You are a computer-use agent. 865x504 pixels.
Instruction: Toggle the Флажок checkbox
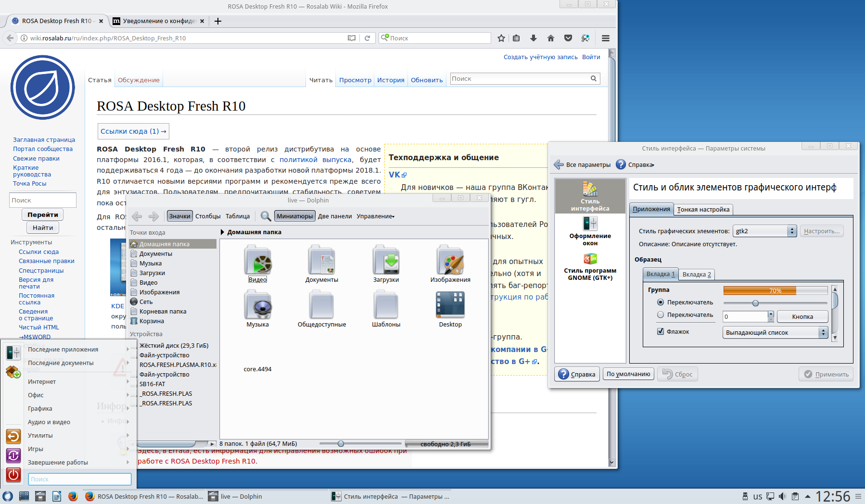[x=661, y=331]
